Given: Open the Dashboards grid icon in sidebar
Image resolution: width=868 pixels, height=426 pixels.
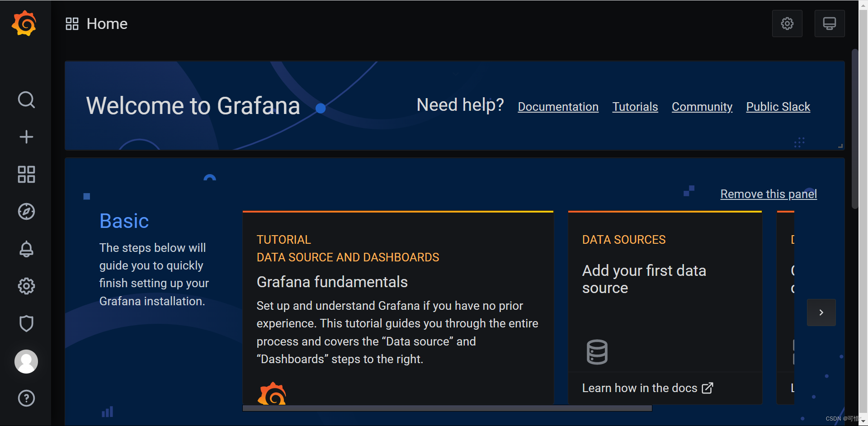Looking at the screenshot, I should 26,174.
